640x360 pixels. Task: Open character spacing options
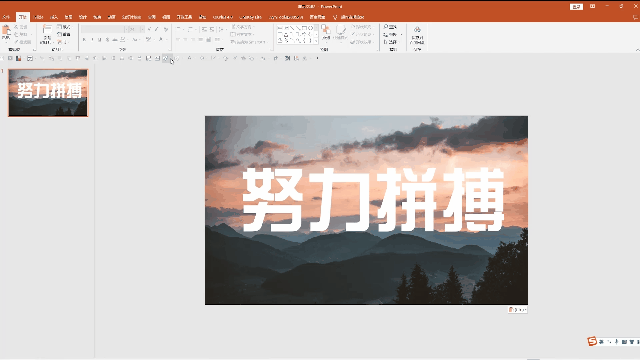[123, 40]
